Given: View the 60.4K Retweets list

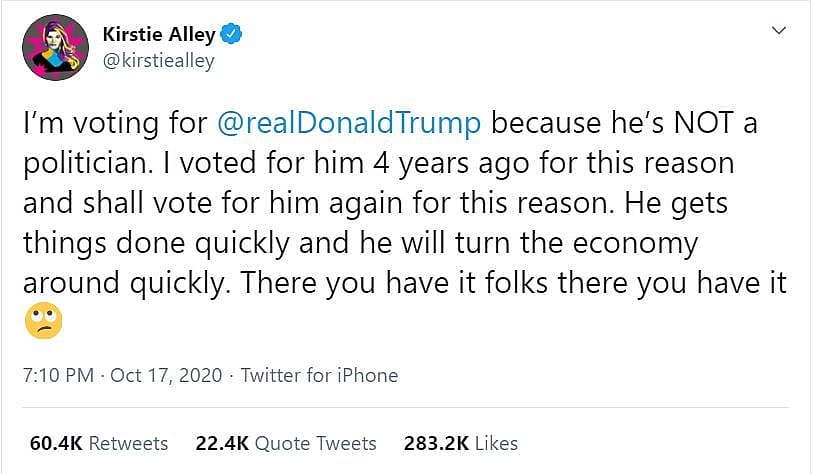Looking at the screenshot, I should 99,442.
